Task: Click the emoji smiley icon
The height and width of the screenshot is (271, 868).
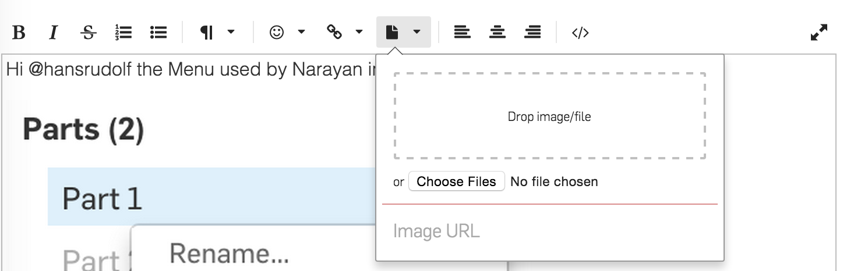Action: pos(277,33)
